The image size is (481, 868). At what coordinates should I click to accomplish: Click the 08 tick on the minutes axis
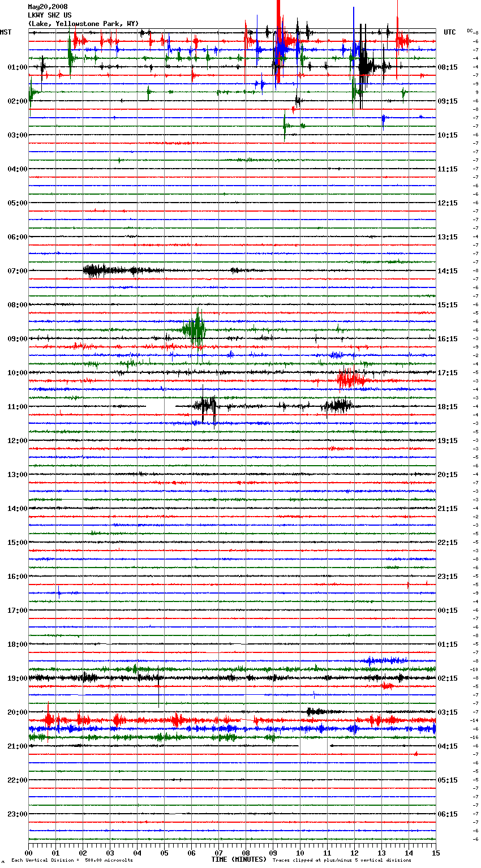pos(246,853)
